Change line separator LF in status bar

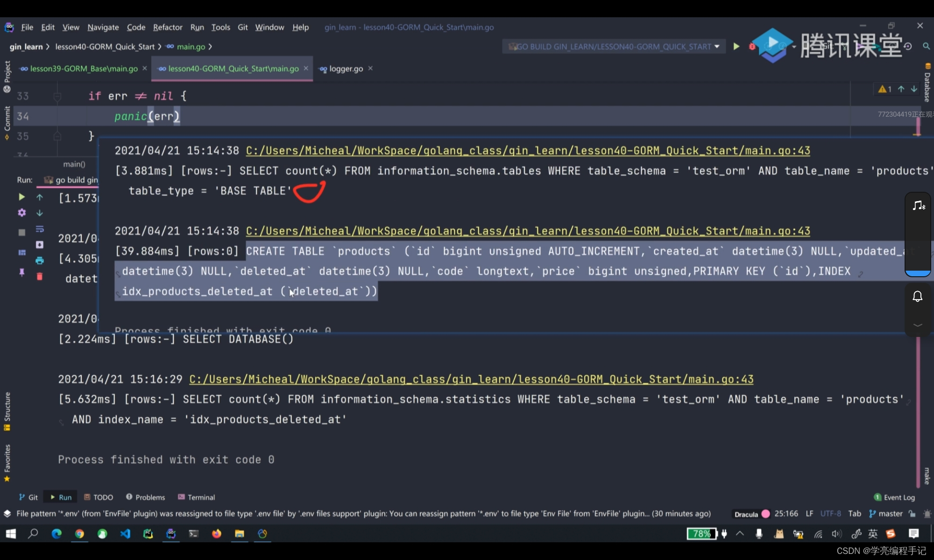click(x=809, y=514)
